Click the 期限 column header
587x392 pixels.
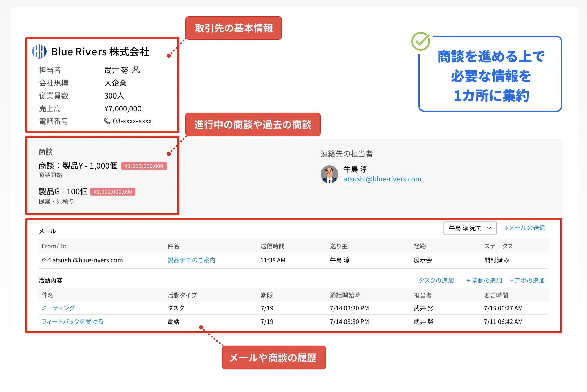[267, 295]
